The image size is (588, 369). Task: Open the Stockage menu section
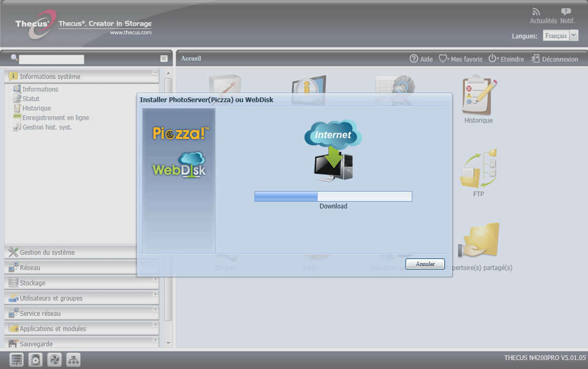click(x=82, y=283)
